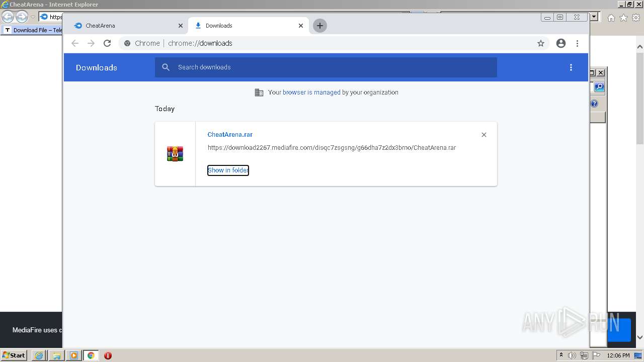Click the mediafire download URL text
Screen dimensions: 644x362
332,148
